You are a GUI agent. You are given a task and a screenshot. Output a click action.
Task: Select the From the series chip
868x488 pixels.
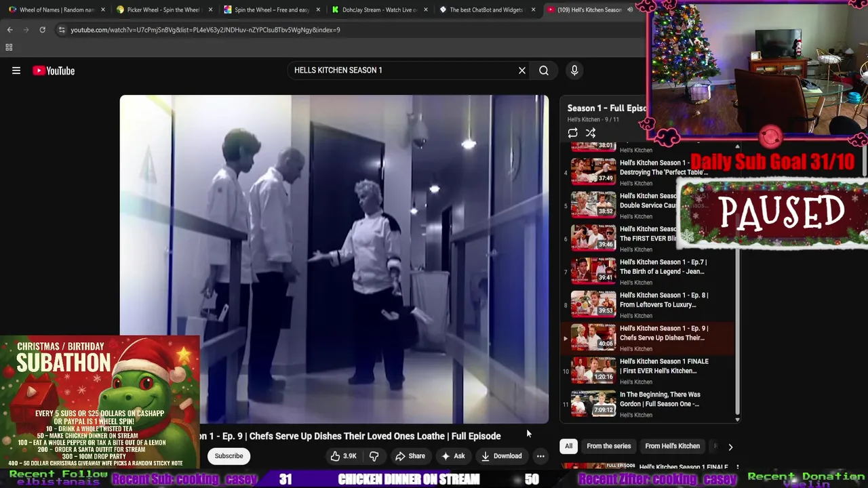coord(608,446)
